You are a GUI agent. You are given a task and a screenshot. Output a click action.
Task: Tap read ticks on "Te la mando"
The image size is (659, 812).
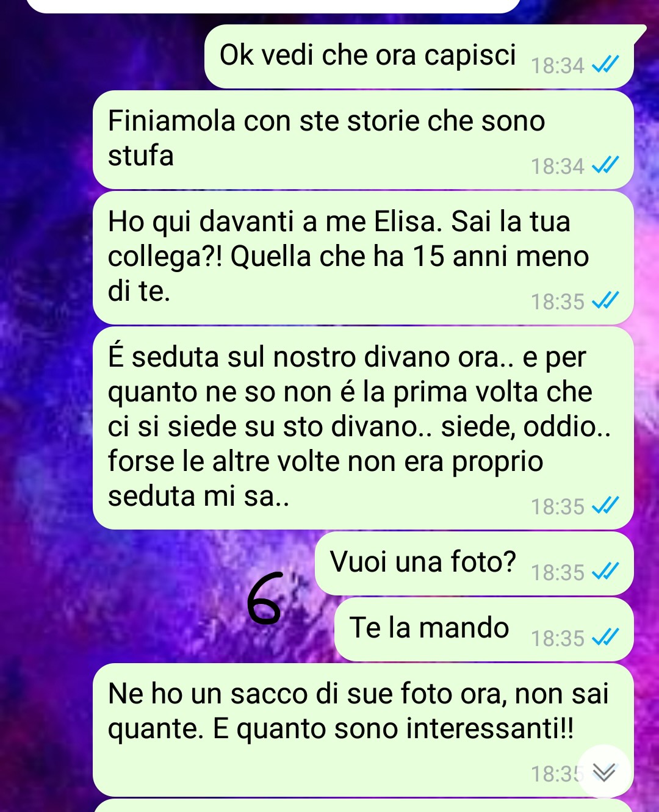(606, 637)
